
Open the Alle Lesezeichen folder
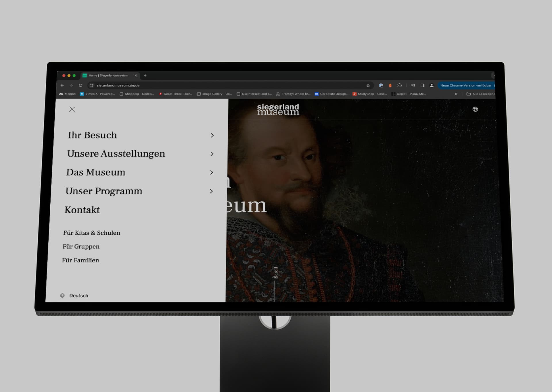481,94
